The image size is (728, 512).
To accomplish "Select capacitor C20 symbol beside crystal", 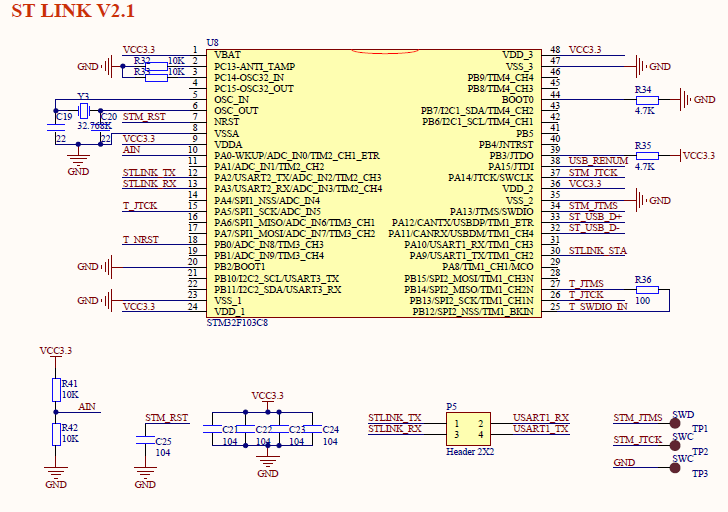I will [x=101, y=127].
